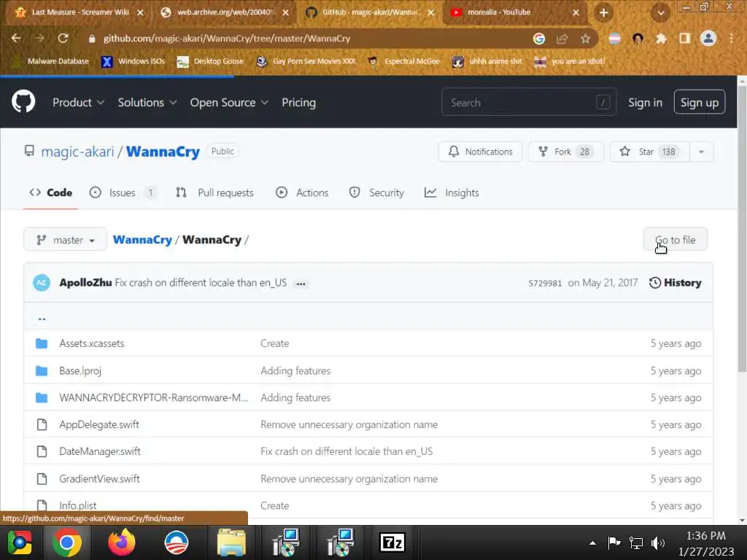Image resolution: width=747 pixels, height=560 pixels.
Task: Open the tab search chevron
Action: pyautogui.click(x=661, y=13)
